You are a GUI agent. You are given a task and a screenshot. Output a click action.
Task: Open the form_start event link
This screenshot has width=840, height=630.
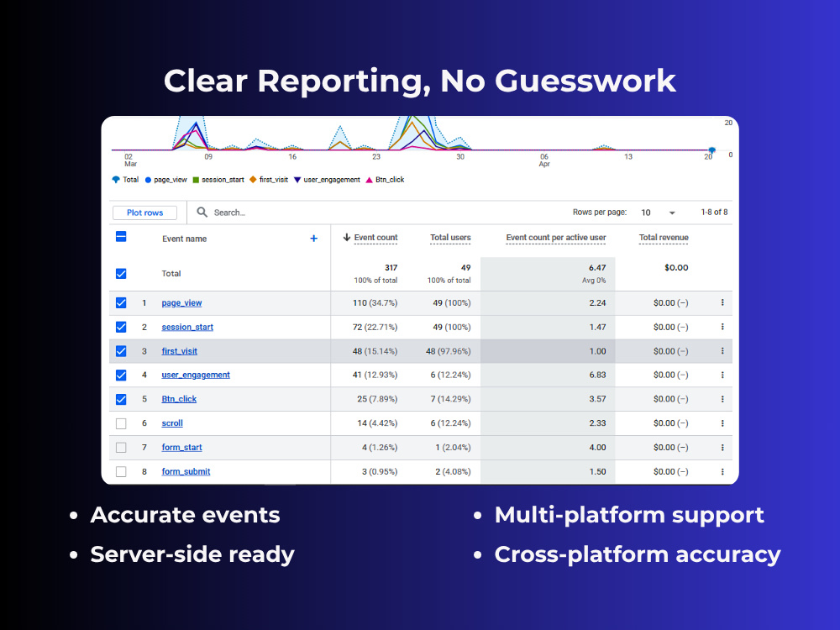181,448
